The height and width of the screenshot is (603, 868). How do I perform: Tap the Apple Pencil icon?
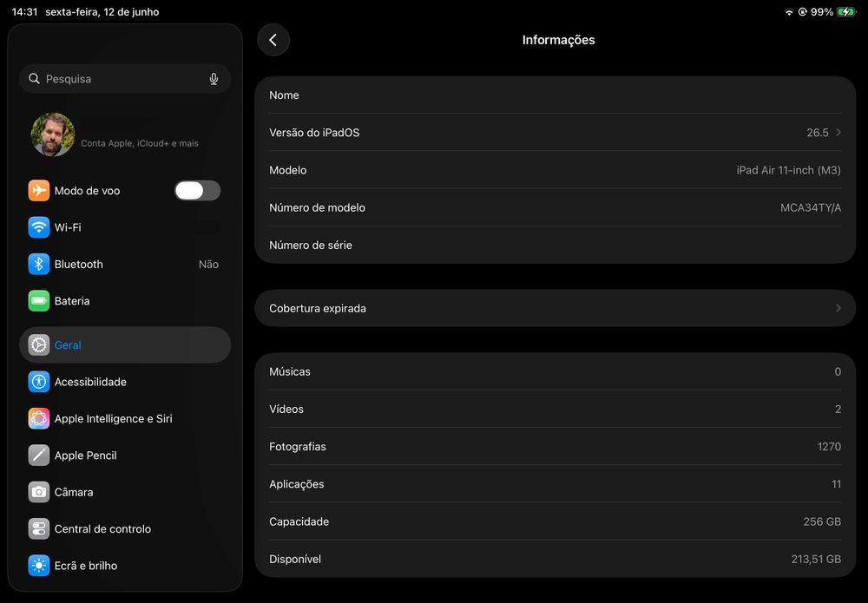(x=39, y=456)
